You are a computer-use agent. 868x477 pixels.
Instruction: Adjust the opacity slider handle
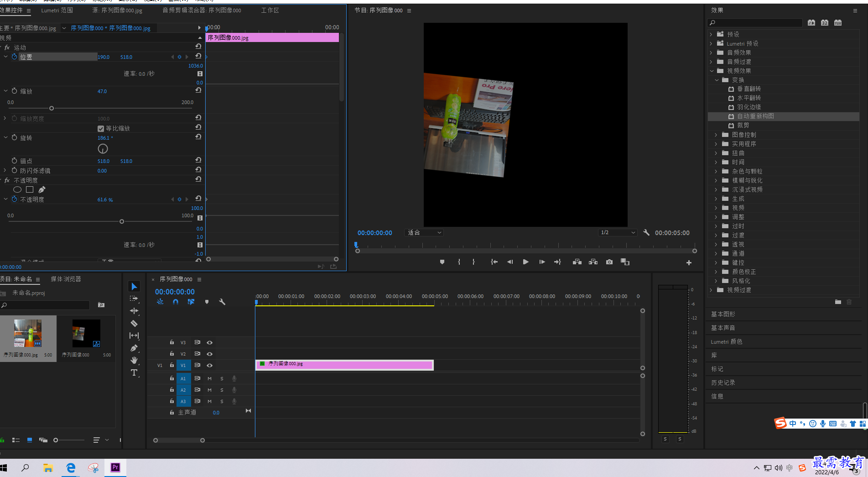click(122, 221)
